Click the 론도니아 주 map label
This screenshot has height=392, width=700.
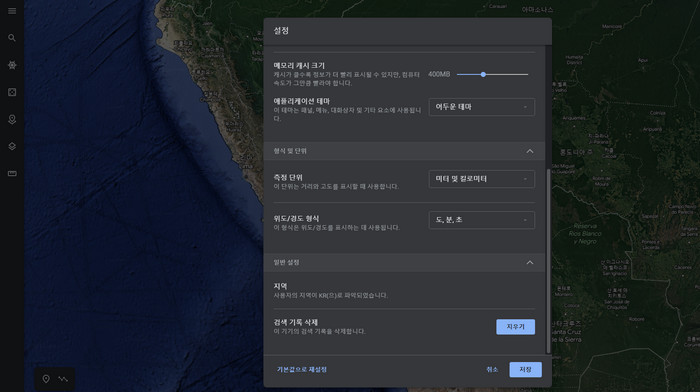click(576, 152)
